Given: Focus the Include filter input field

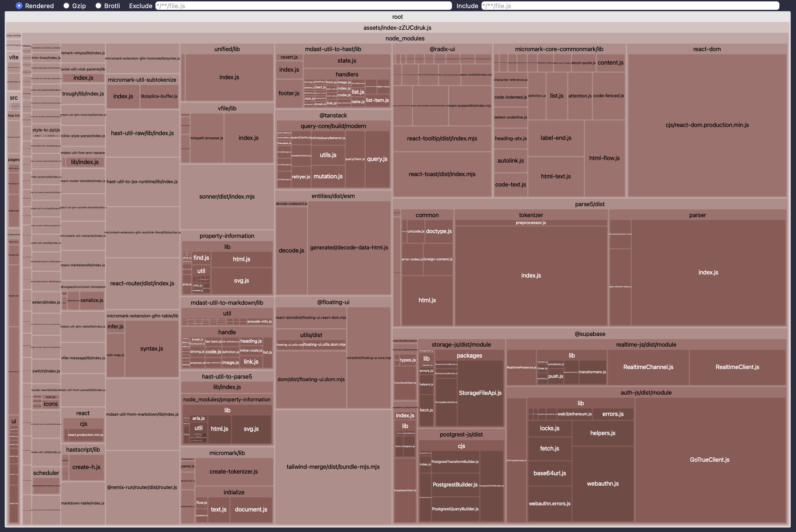Looking at the screenshot, I should [630, 6].
